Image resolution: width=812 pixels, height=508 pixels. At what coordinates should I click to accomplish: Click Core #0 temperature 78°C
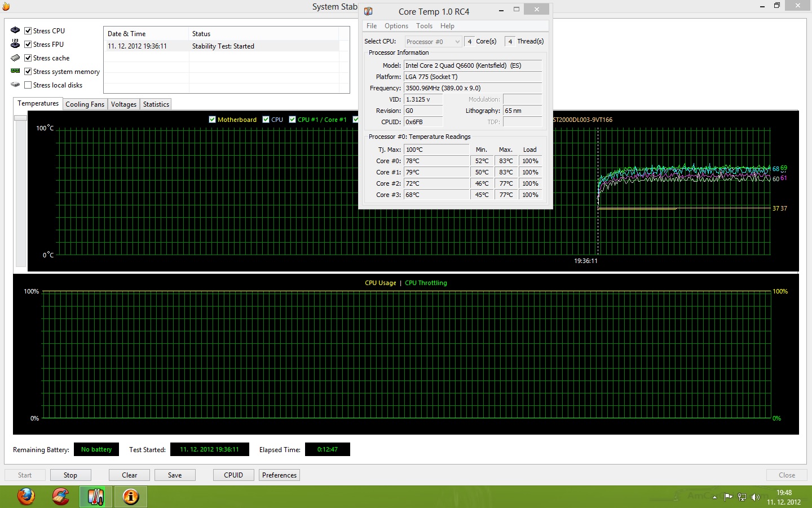(436, 161)
